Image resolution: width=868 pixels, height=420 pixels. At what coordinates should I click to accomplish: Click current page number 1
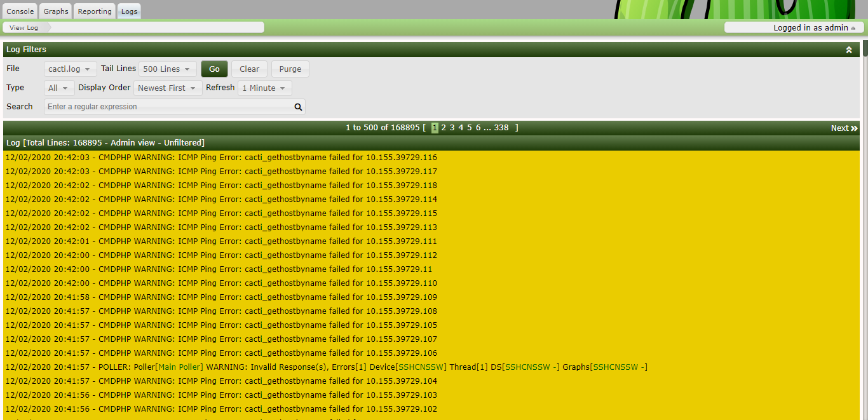(435, 128)
